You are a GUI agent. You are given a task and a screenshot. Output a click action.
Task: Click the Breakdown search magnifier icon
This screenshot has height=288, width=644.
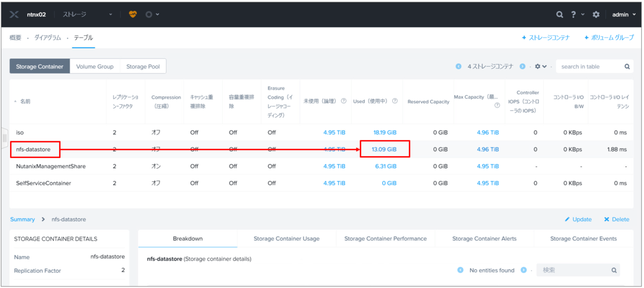coord(614,270)
